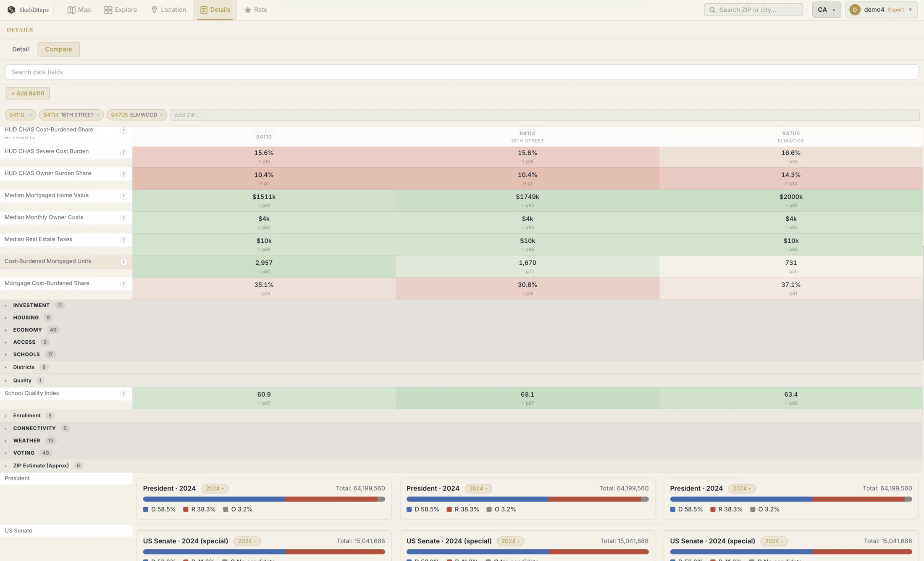The height and width of the screenshot is (561, 924).
Task: Select the Details tab
Action: click(215, 10)
